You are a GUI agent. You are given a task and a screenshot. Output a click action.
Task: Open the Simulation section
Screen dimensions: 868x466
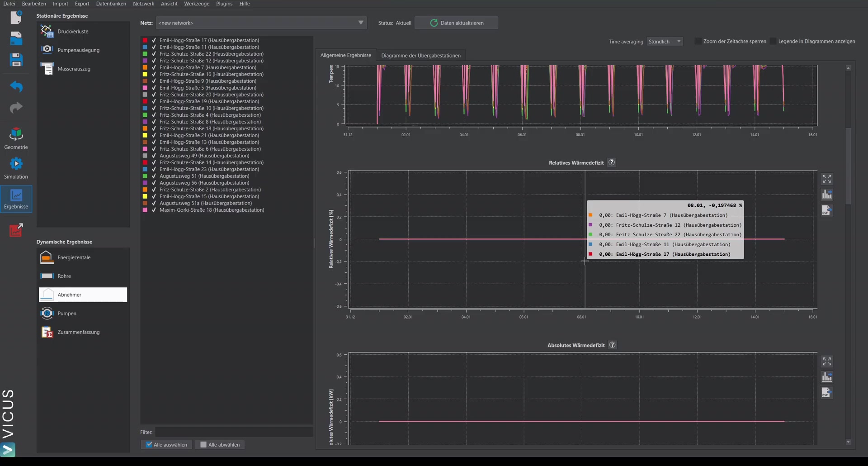16,168
